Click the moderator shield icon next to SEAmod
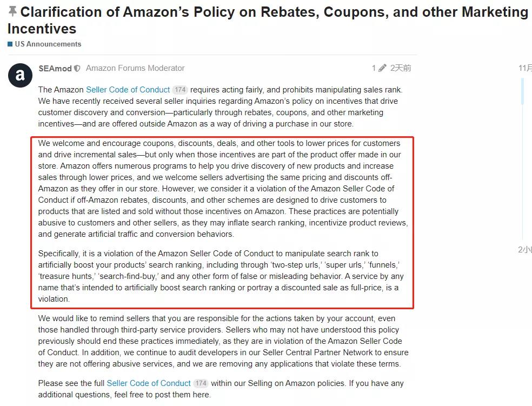Viewport: 532px width, 406px height. coord(77,69)
